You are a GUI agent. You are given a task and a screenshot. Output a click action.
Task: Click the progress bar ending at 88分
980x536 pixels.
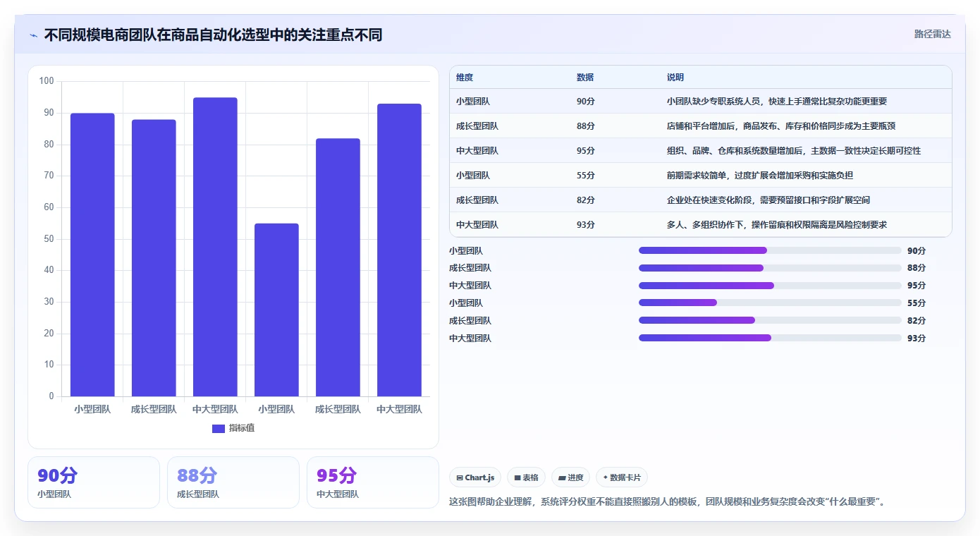[770, 268]
